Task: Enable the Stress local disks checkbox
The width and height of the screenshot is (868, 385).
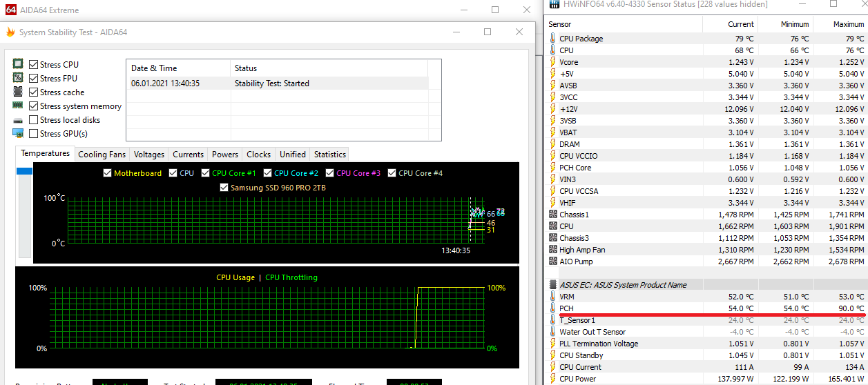Action: [x=33, y=119]
